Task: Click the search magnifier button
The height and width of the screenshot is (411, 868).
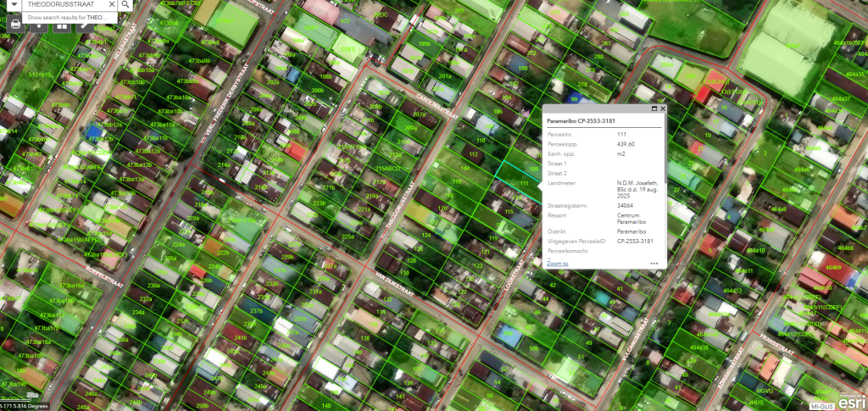Action: [125, 5]
